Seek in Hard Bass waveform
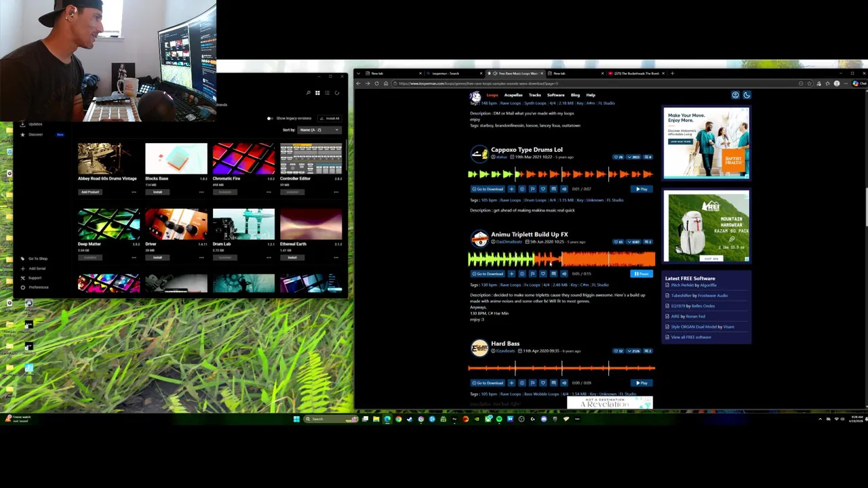 [561, 368]
